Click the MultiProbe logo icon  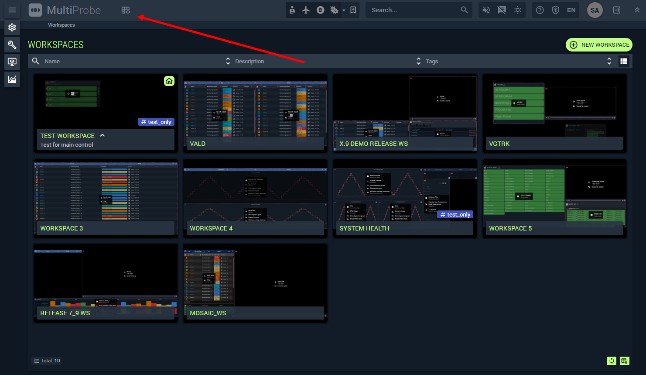(x=35, y=10)
